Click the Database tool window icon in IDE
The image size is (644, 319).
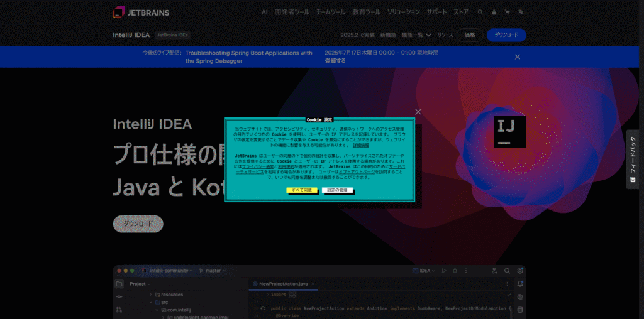[x=520, y=310]
